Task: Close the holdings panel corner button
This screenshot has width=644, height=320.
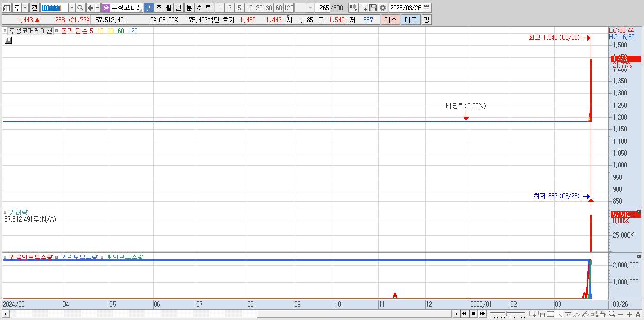Action: click(x=638, y=256)
